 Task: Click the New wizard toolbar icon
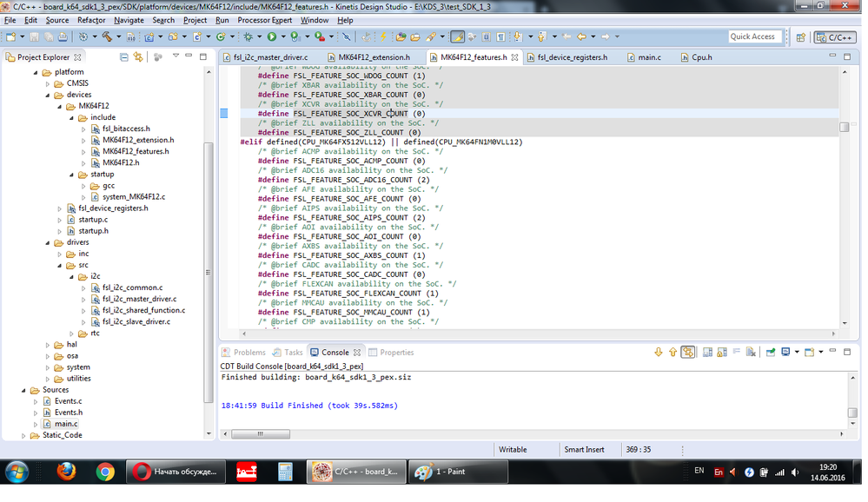(10, 36)
